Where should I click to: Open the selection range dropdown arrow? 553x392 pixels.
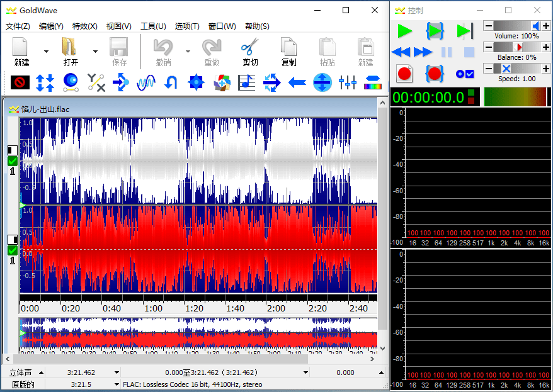click(x=305, y=372)
